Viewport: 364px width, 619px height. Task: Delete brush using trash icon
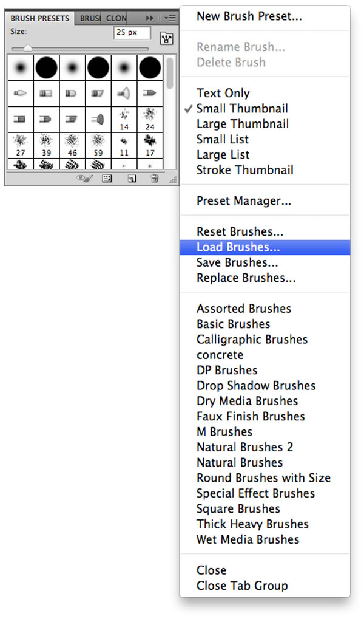point(155,179)
